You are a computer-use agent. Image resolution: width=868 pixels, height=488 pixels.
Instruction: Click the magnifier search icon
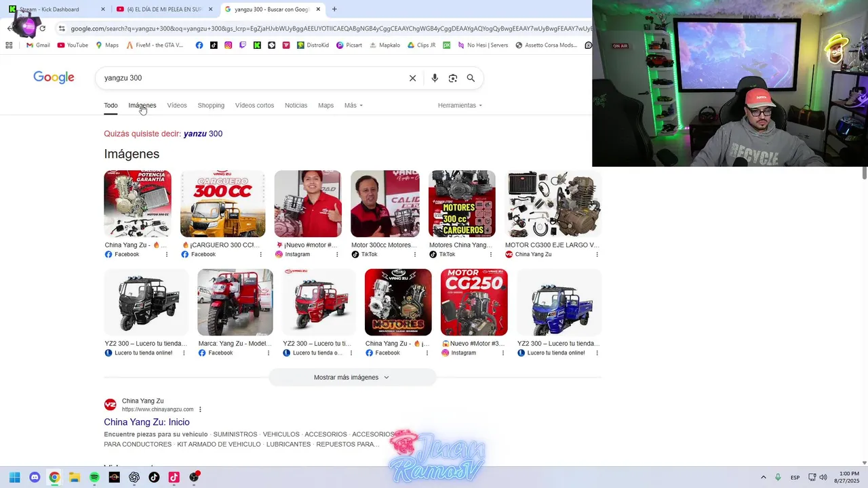(471, 78)
